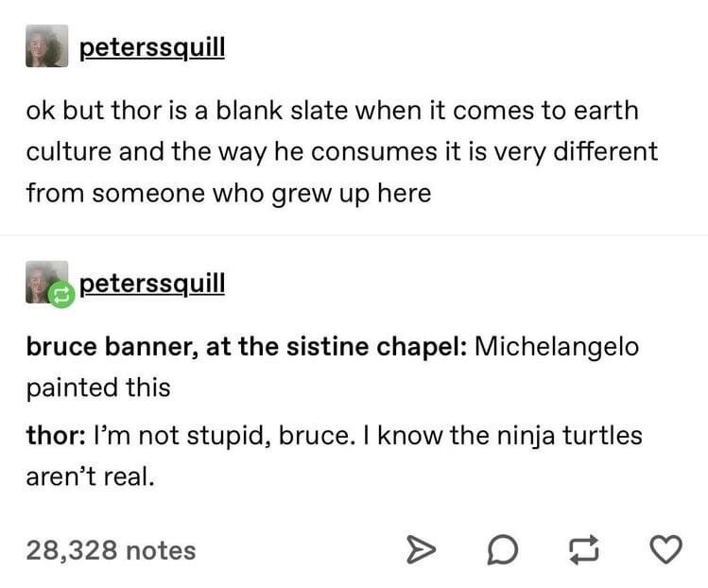This screenshot has width=708, height=588.
Task: Open the second post's avatar thumbnail
Action: (43, 282)
